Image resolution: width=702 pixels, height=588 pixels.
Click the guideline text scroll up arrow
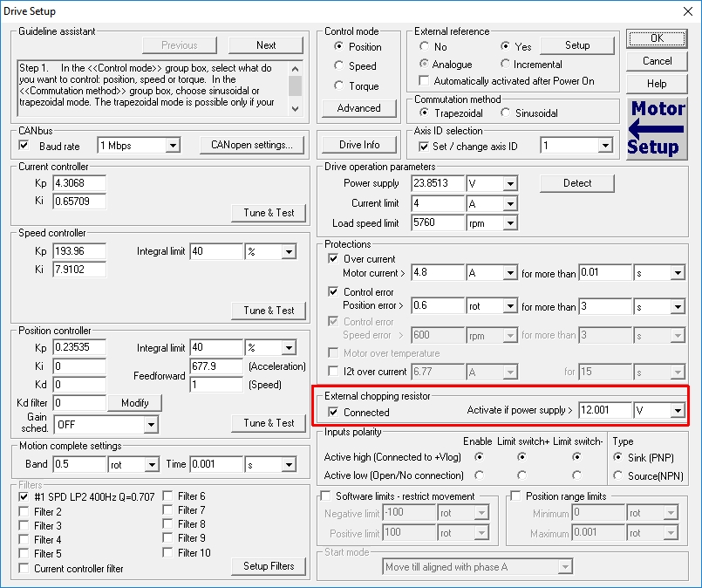(295, 69)
